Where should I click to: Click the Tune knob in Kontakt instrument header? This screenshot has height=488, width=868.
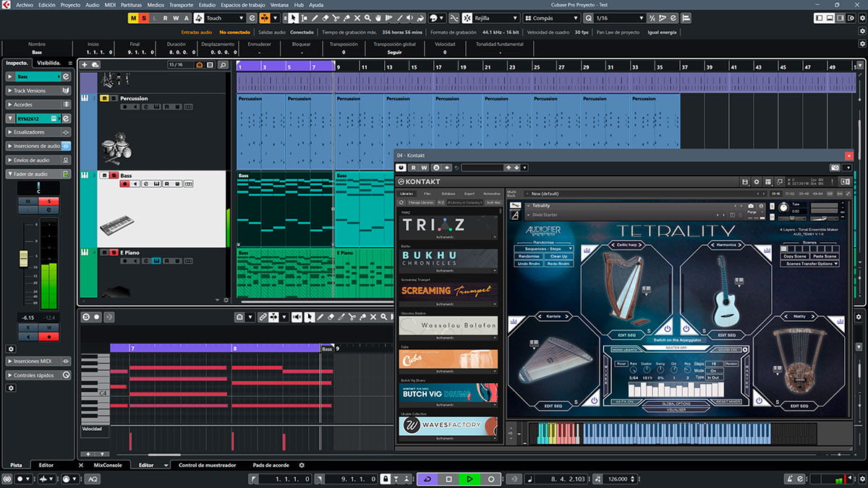pyautogui.click(x=784, y=207)
